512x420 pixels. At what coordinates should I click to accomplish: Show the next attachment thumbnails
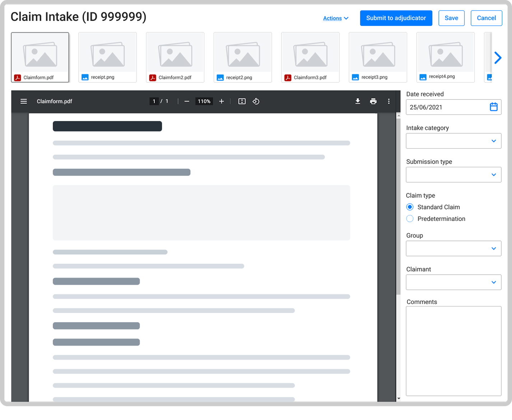498,58
